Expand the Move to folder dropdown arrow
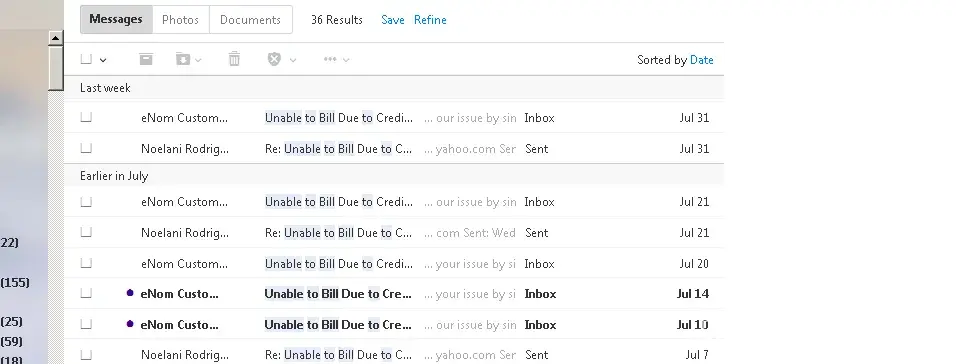Viewport: 962px width, 364px height. [x=198, y=60]
